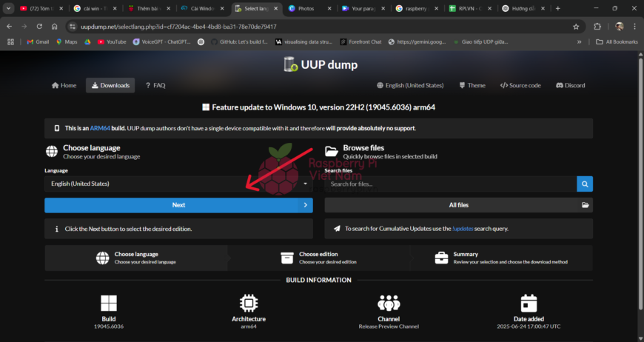Switch to the raspberry Google search tab

pyautogui.click(x=416, y=9)
